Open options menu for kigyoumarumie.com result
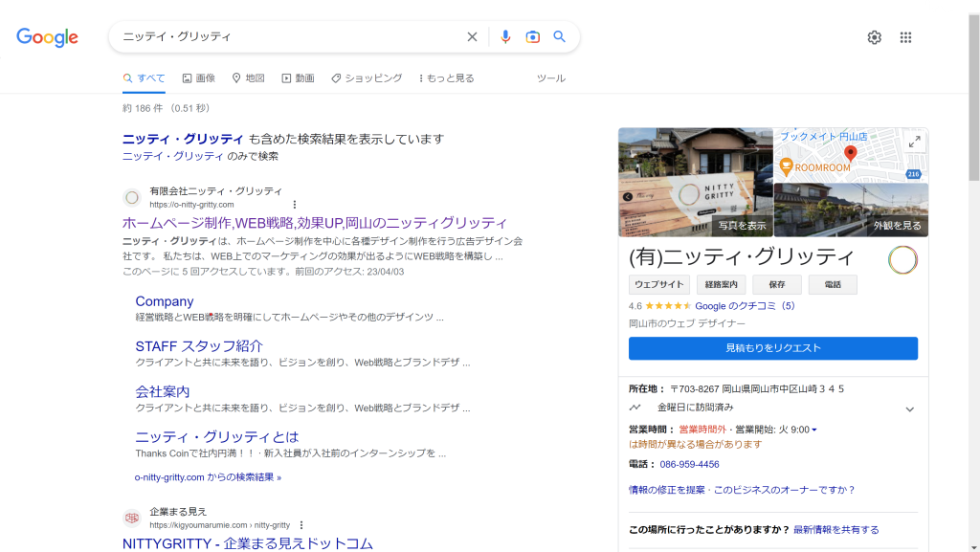This screenshot has width=980, height=552. (301, 525)
